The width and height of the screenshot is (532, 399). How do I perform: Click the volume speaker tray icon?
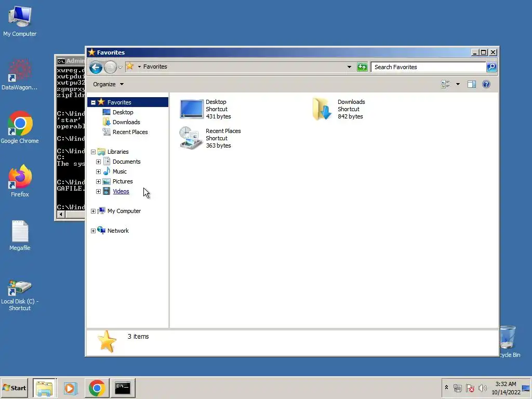pos(482,388)
